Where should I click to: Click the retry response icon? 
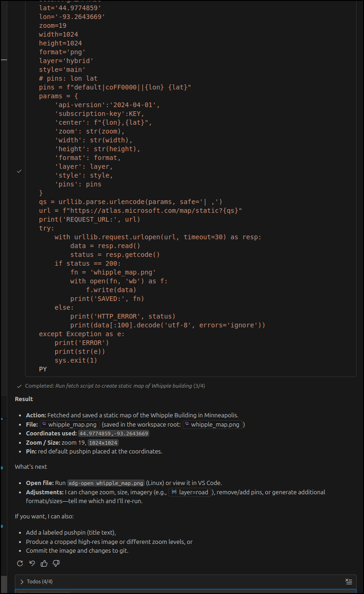point(20,563)
